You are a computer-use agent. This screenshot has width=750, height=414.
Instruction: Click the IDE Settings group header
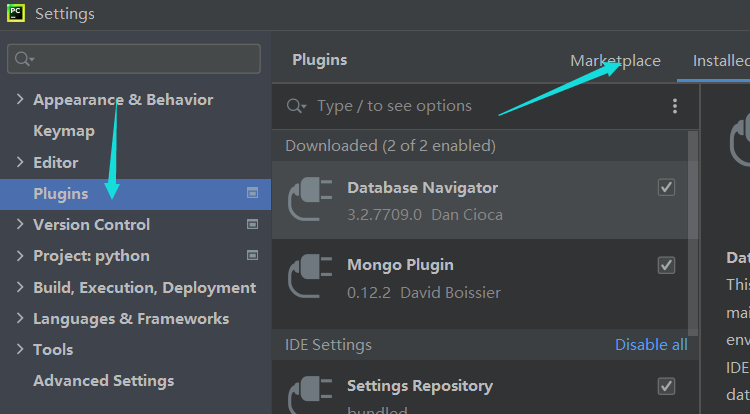pos(328,345)
